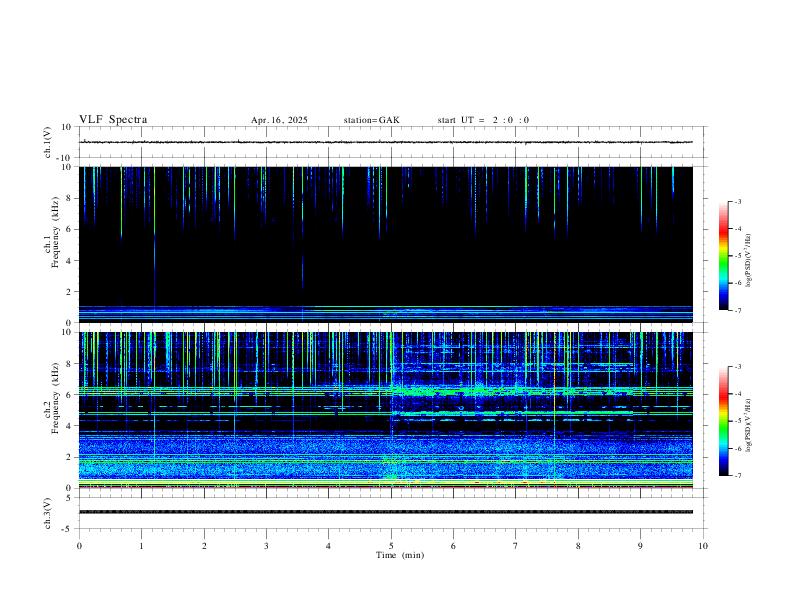The height and width of the screenshot is (612, 792).
Task: Click the '-3' value on upper colorbar
Action: coord(737,201)
